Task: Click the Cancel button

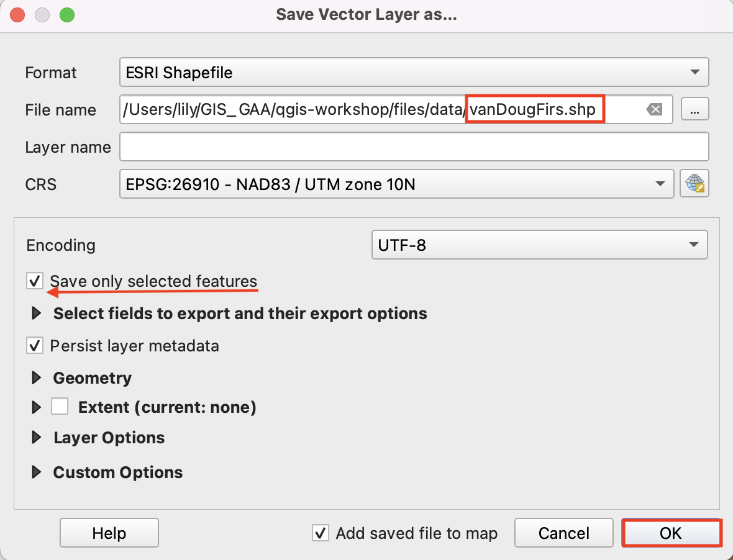Action: coord(564,533)
